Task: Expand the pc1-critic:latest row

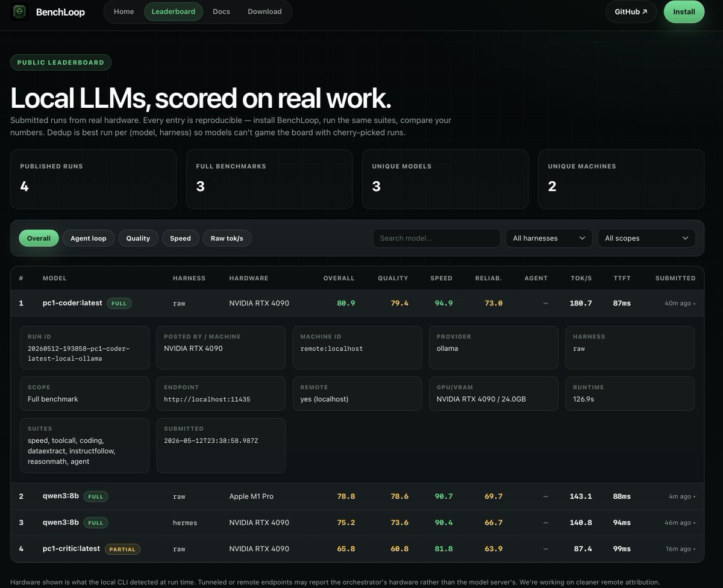Action: 357,549
